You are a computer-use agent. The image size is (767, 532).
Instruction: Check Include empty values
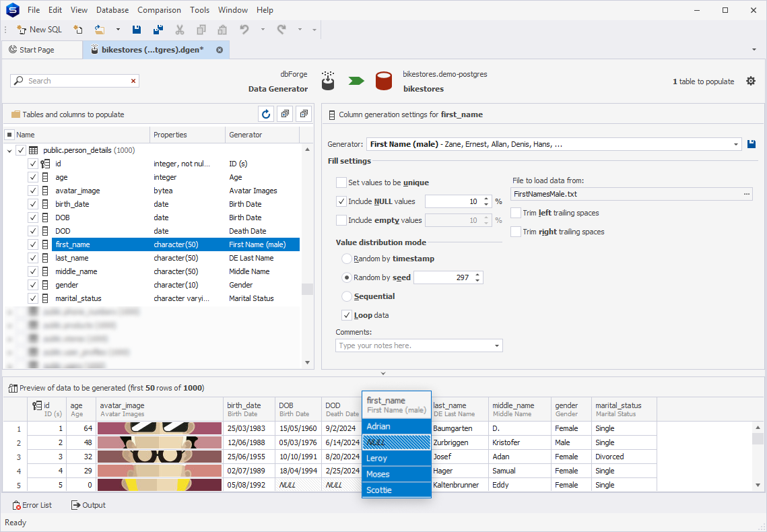pyautogui.click(x=341, y=220)
